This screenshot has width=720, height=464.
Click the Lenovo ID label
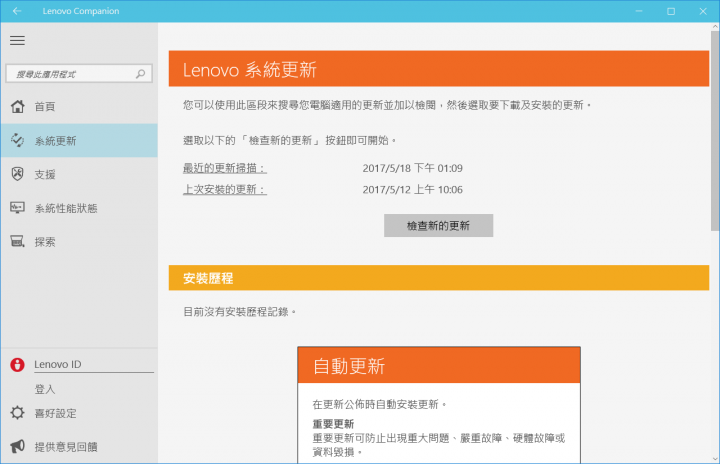pos(58,364)
